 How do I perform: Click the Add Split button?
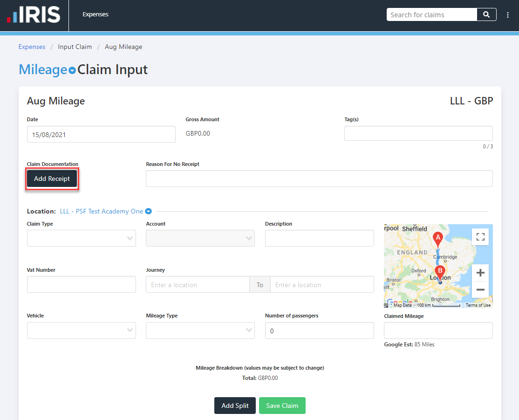235,406
